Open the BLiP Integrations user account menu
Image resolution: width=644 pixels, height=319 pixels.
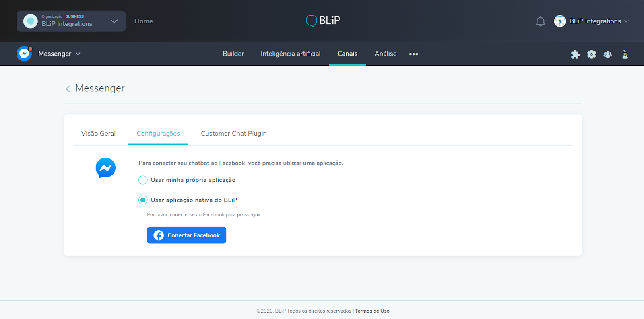click(x=591, y=21)
